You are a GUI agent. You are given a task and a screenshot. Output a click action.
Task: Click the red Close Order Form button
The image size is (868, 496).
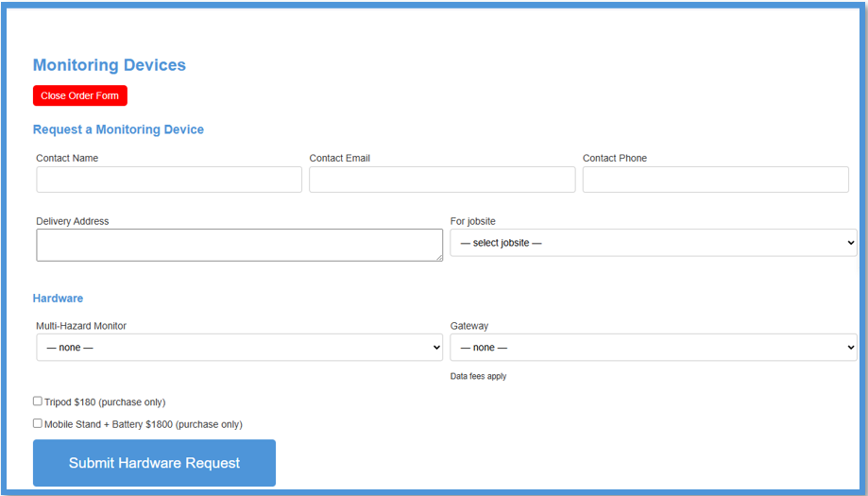(80, 95)
